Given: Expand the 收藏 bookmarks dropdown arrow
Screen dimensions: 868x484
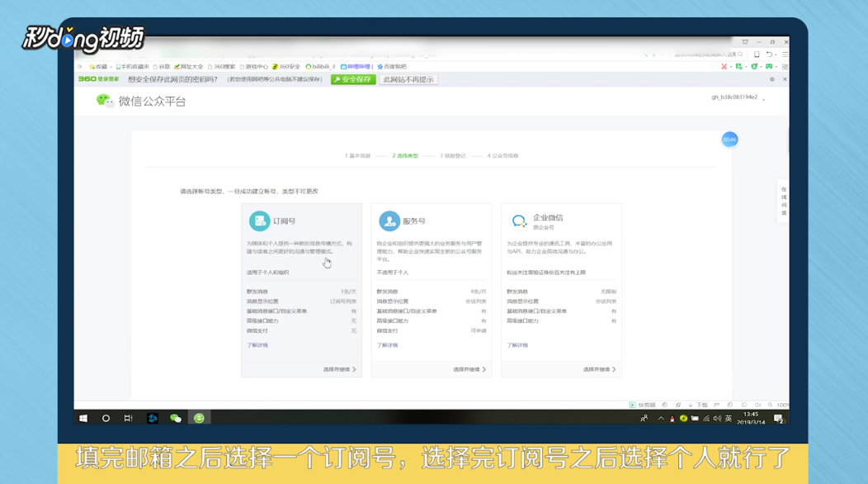Looking at the screenshot, I should (111, 67).
